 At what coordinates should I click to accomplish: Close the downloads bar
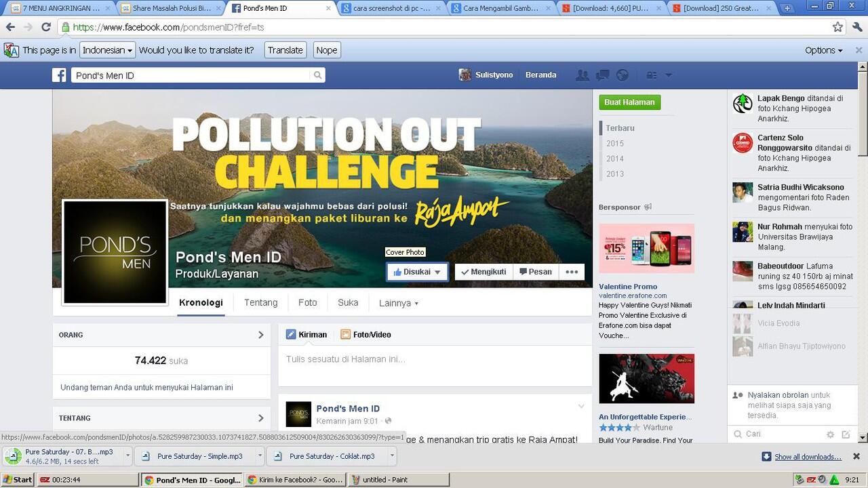[856, 456]
